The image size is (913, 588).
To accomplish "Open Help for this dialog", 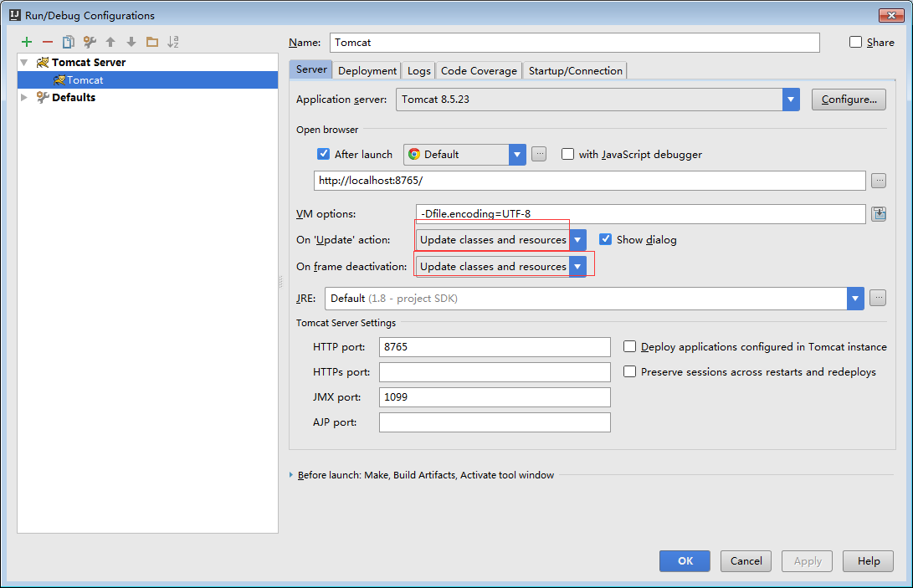I will click(x=868, y=561).
